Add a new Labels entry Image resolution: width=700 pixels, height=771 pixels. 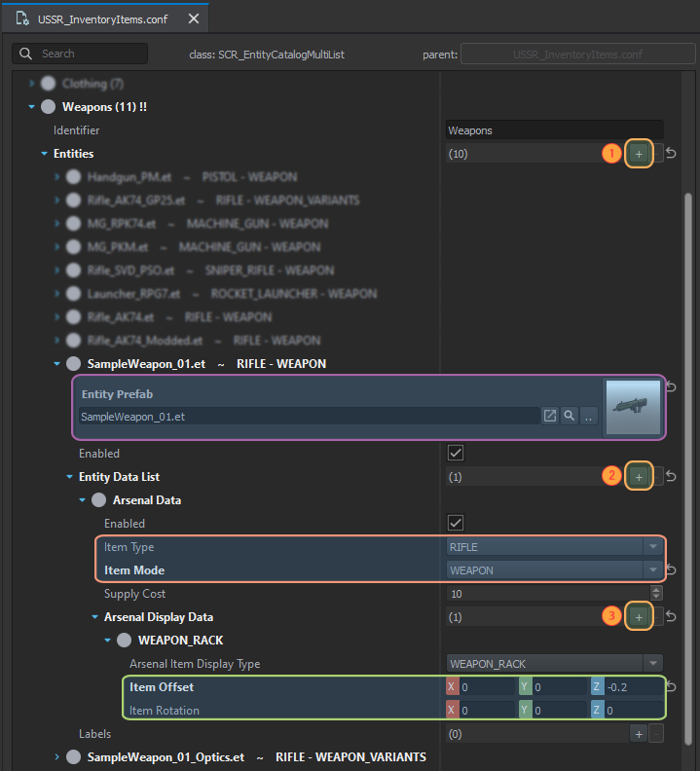click(639, 734)
